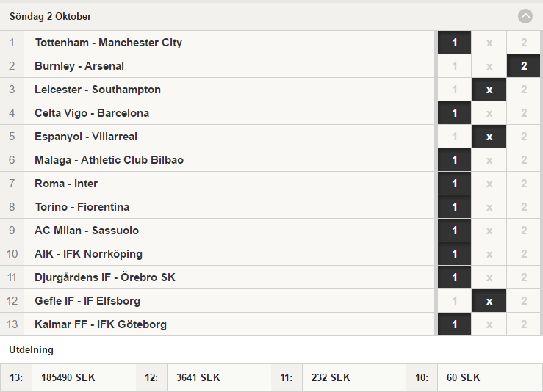The width and height of the screenshot is (543, 392).
Task: Select 1 for AC Milan - Sassuolo
Action: click(x=454, y=231)
